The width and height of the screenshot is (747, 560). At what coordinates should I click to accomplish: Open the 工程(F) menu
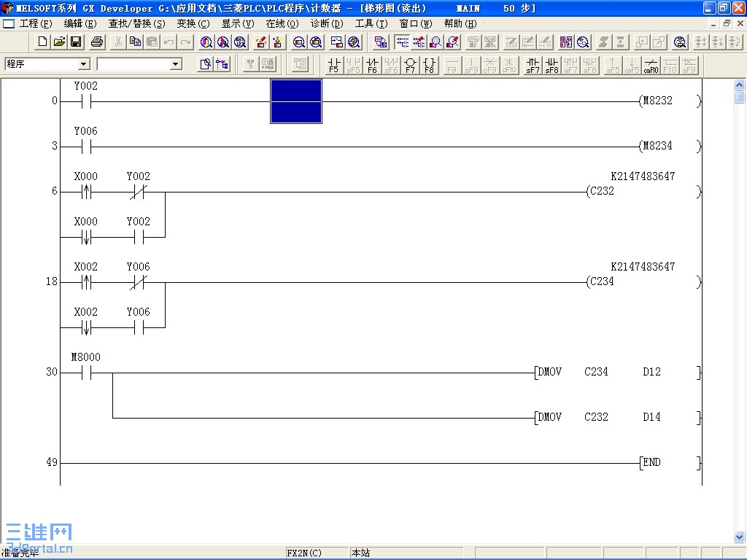click(36, 23)
